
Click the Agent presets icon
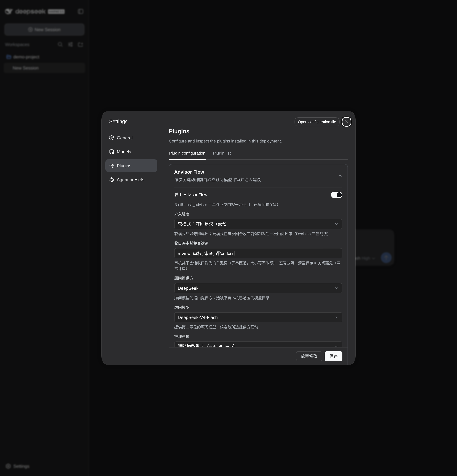(x=112, y=180)
